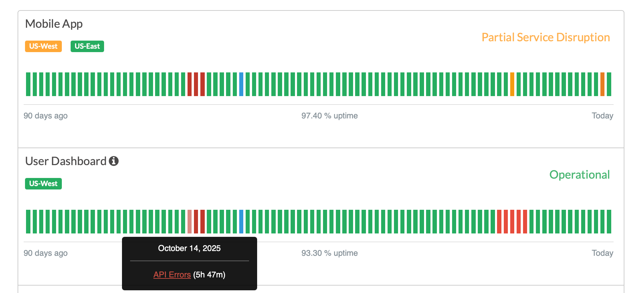Click the dark orange bar near Today in Mobile App
Screen dimensions: 644x293
(602, 84)
